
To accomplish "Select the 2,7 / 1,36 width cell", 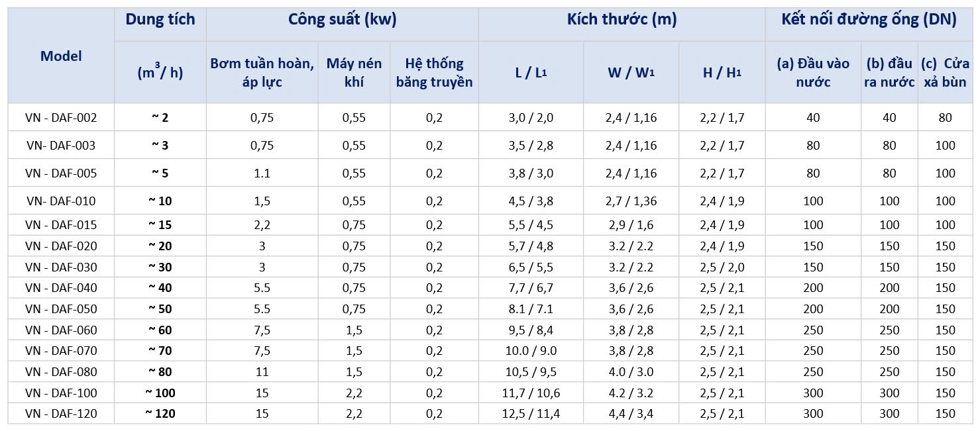I will click(x=631, y=201).
